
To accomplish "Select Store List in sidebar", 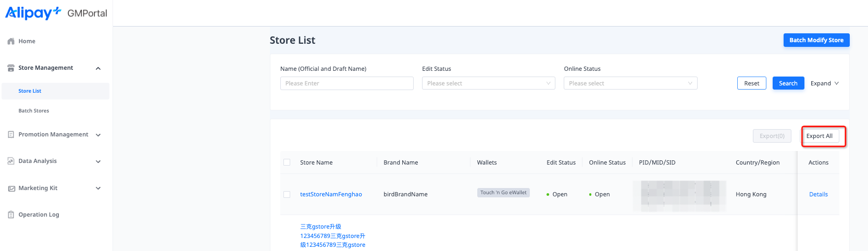I will click(x=30, y=91).
